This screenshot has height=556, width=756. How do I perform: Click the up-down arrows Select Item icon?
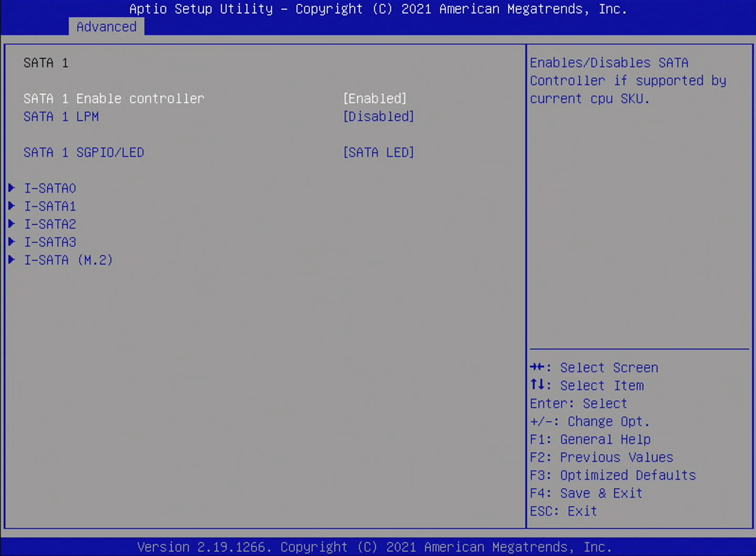coord(537,385)
